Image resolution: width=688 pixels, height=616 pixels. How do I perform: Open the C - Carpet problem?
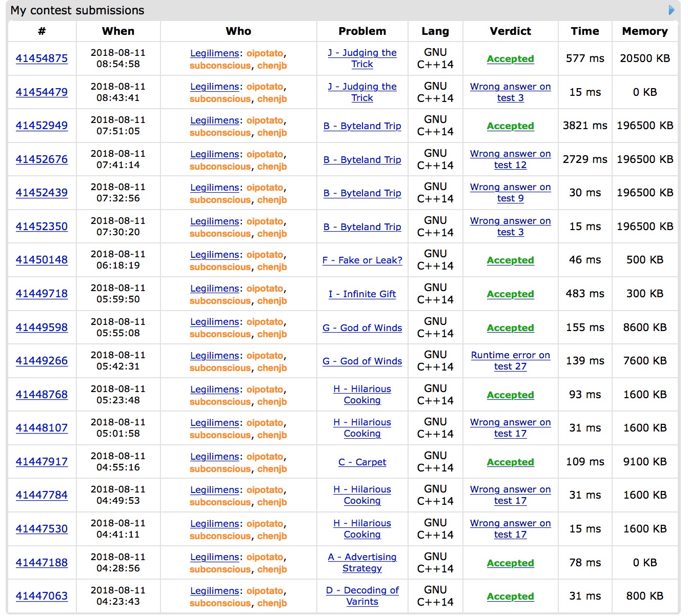coord(362,462)
